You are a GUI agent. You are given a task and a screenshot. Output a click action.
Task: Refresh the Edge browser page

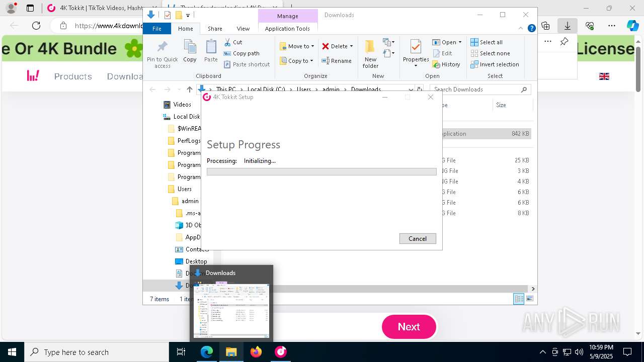pyautogui.click(x=36, y=26)
